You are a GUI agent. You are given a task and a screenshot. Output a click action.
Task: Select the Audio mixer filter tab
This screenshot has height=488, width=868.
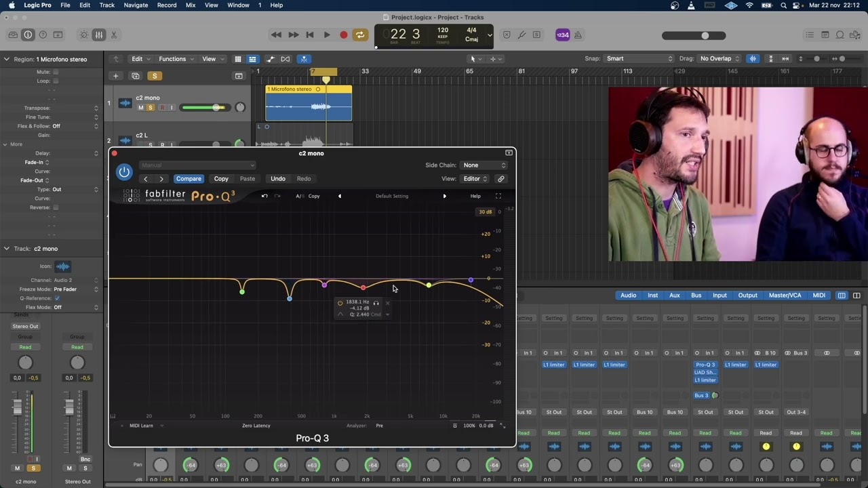(629, 296)
